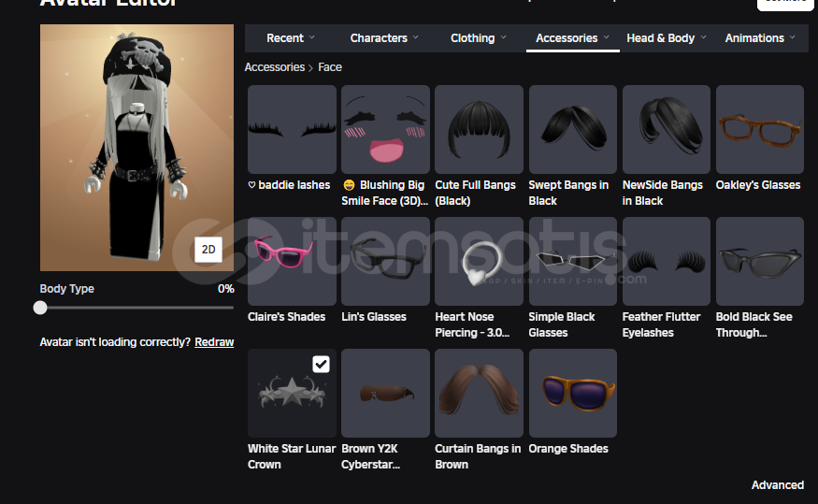
Task: Click the White Star Lunar Crown label
Action: (x=292, y=456)
